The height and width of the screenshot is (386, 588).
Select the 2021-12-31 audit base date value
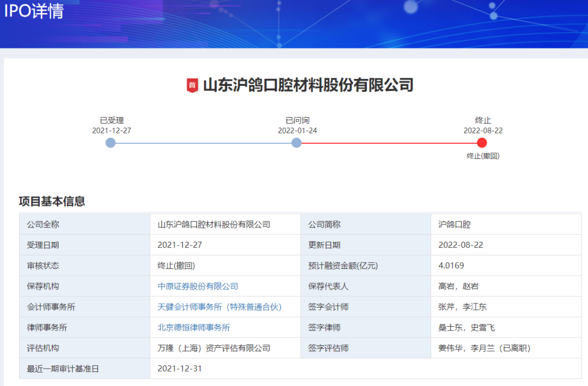click(x=180, y=369)
